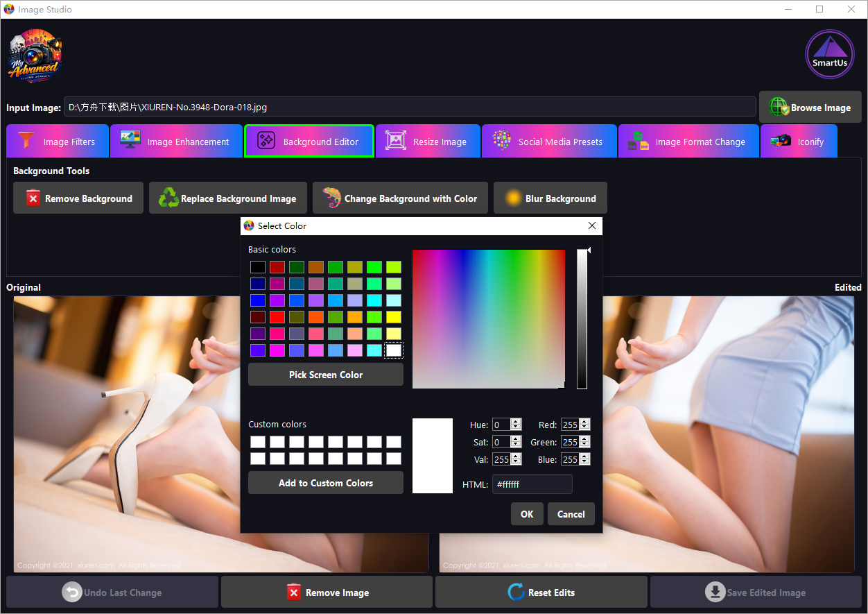The width and height of the screenshot is (868, 614).
Task: Pick the pure red basic swatch
Action: pos(277,317)
